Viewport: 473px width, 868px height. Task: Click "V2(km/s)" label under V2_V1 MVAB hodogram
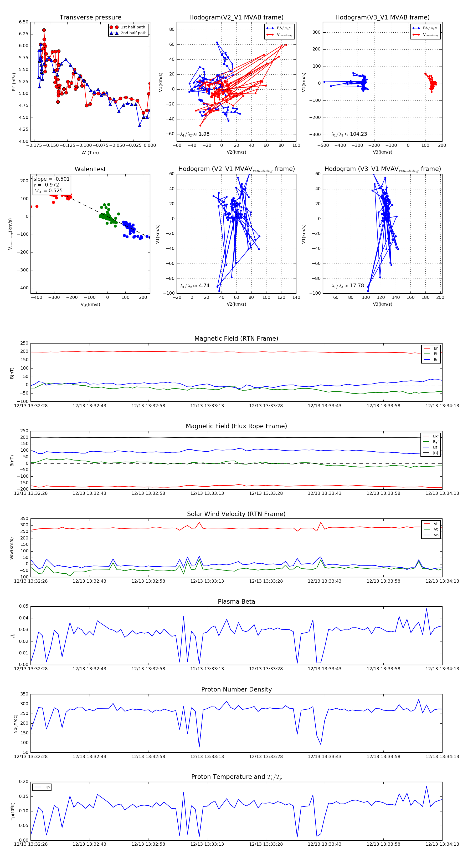tap(236, 152)
